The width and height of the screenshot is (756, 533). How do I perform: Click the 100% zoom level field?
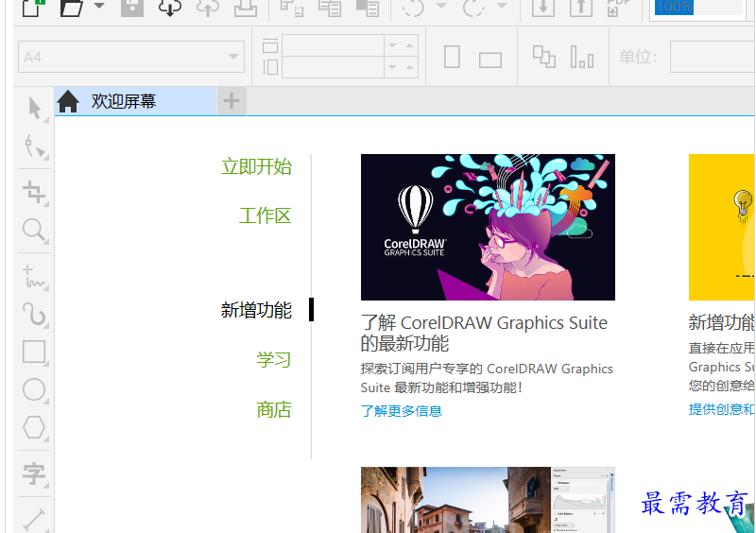(698, 8)
